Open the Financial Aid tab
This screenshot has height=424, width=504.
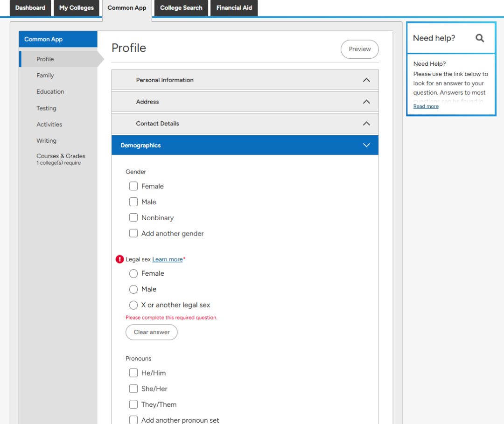(234, 8)
